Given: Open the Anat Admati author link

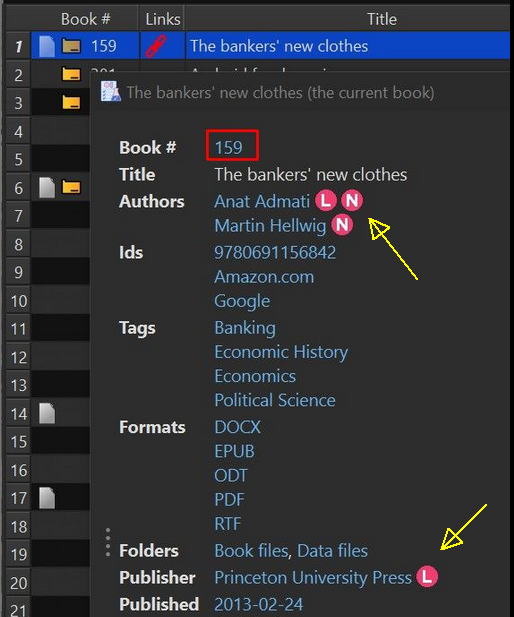Looking at the screenshot, I should tap(262, 201).
